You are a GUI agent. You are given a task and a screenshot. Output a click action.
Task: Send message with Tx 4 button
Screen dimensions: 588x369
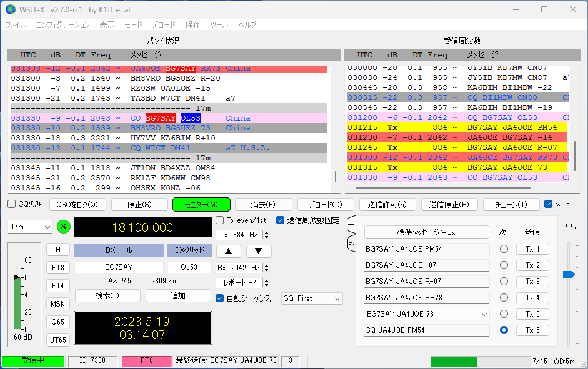click(532, 298)
